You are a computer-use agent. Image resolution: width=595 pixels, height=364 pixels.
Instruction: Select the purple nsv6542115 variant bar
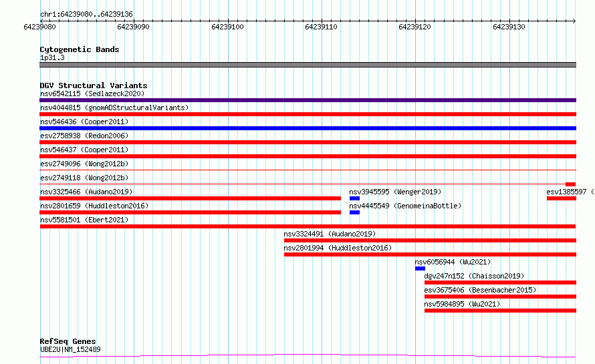point(308,100)
